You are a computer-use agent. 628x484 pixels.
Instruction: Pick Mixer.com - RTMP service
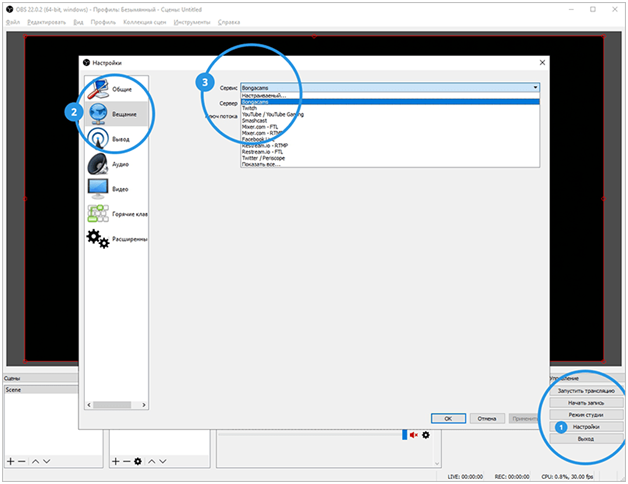click(390, 133)
